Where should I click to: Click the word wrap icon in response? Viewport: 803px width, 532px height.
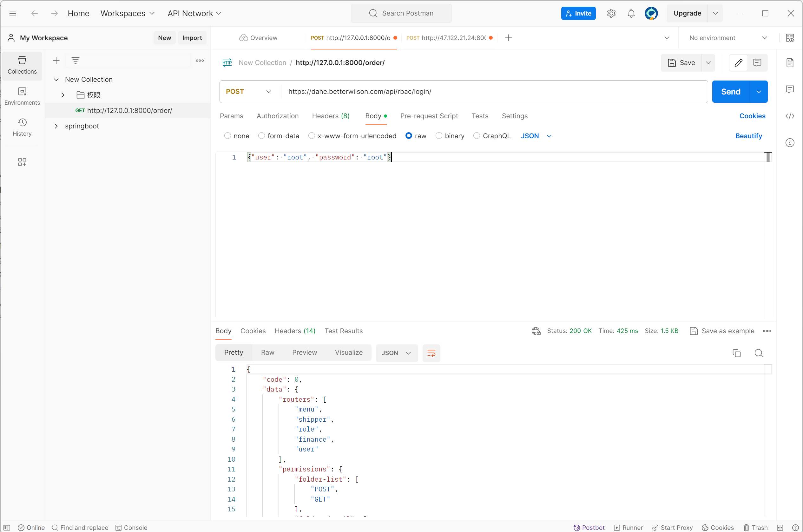tap(431, 353)
